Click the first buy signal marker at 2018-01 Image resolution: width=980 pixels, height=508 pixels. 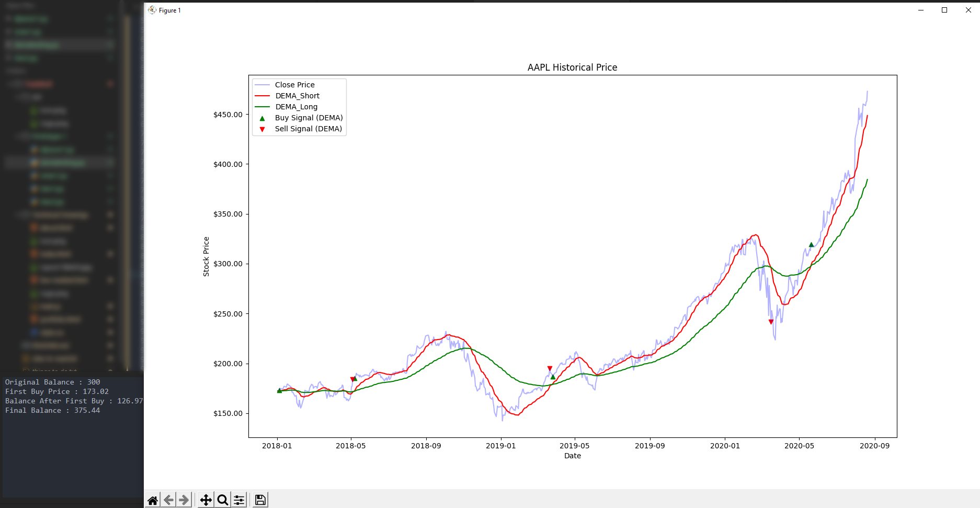pos(279,390)
